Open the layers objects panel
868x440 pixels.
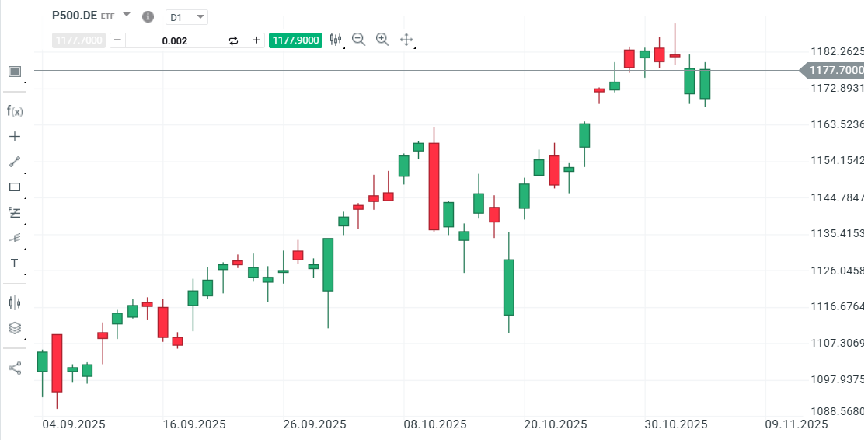[15, 328]
